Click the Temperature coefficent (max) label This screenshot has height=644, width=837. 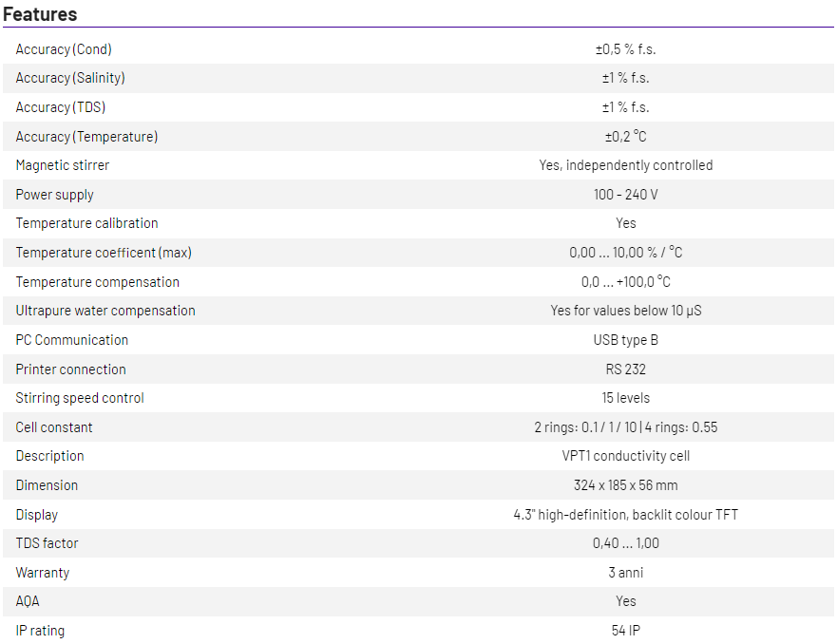click(x=104, y=253)
